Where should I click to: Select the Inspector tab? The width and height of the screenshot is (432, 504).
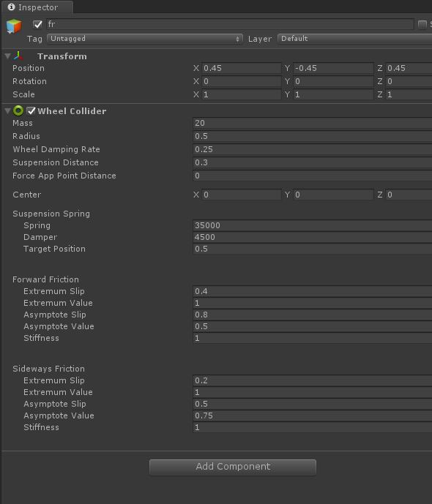click(37, 7)
